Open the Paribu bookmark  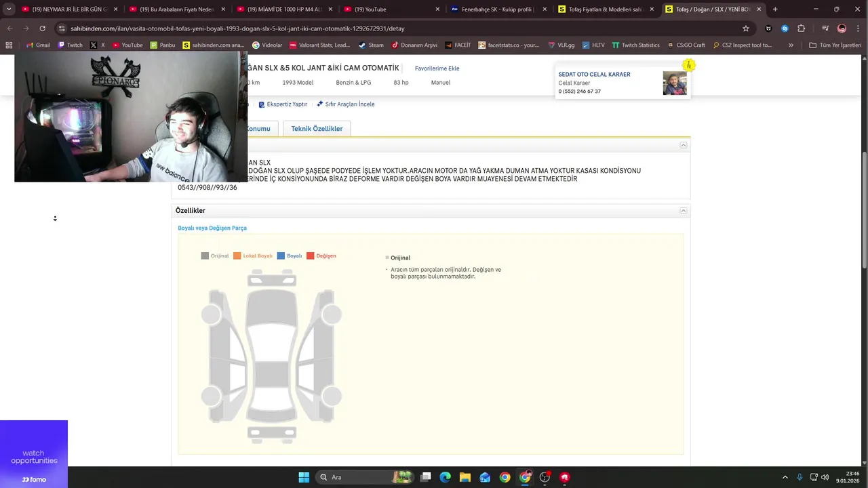(163, 45)
